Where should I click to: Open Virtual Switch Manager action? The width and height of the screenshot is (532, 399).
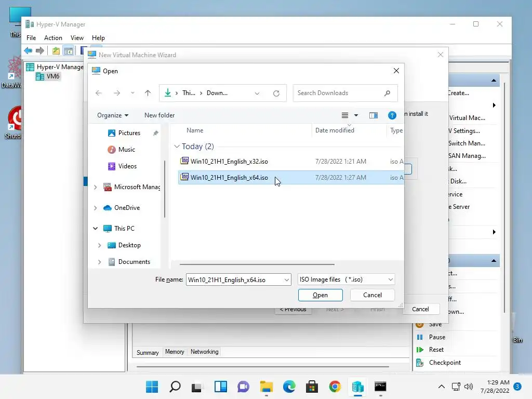pyautogui.click(x=467, y=143)
